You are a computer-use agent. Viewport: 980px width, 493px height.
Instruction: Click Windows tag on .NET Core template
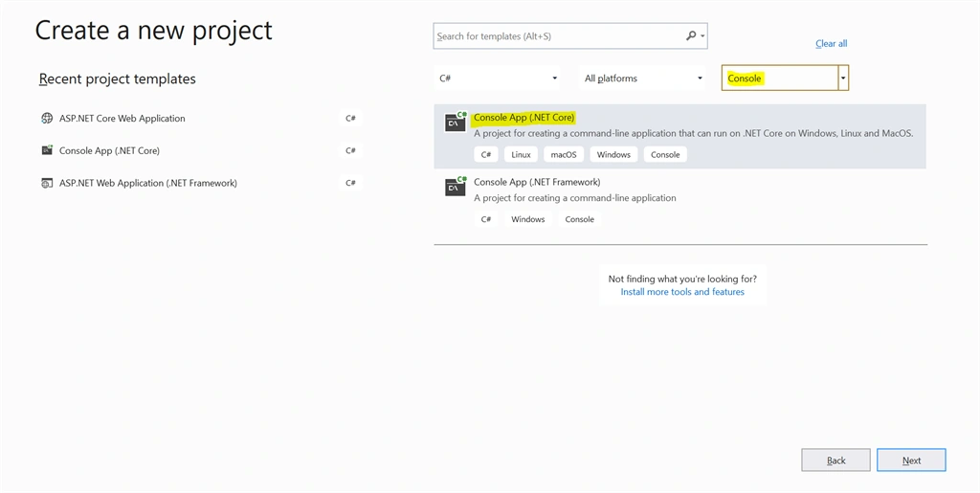coord(613,154)
